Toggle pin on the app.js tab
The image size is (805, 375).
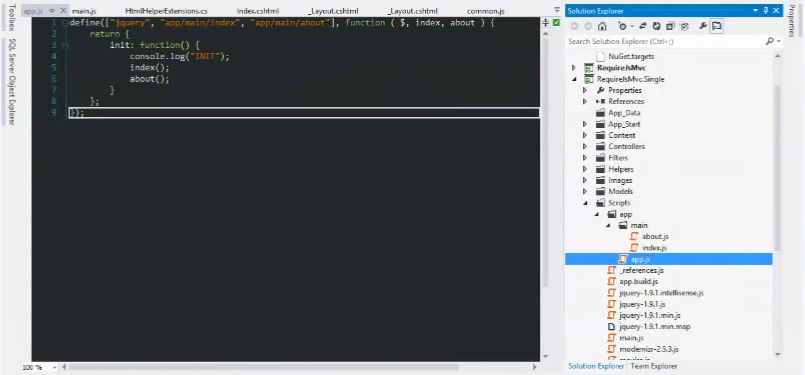[52, 11]
